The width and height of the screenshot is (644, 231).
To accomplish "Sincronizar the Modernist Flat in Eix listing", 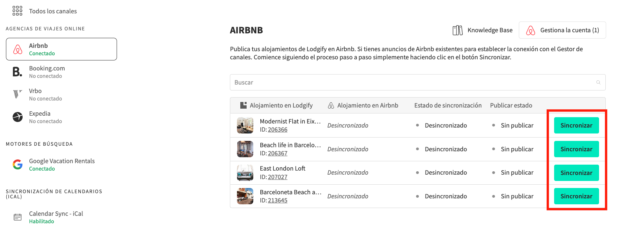I will point(576,125).
